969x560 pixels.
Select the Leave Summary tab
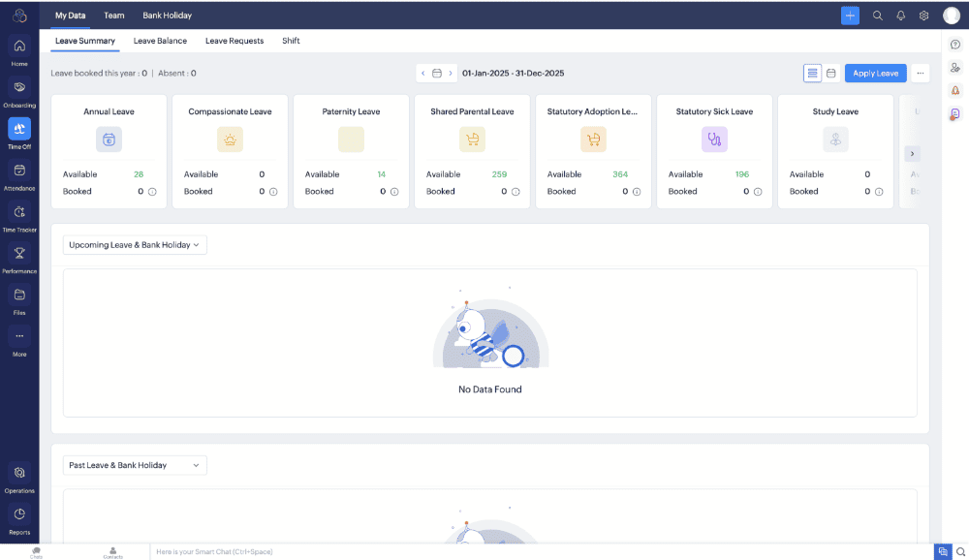pyautogui.click(x=84, y=41)
